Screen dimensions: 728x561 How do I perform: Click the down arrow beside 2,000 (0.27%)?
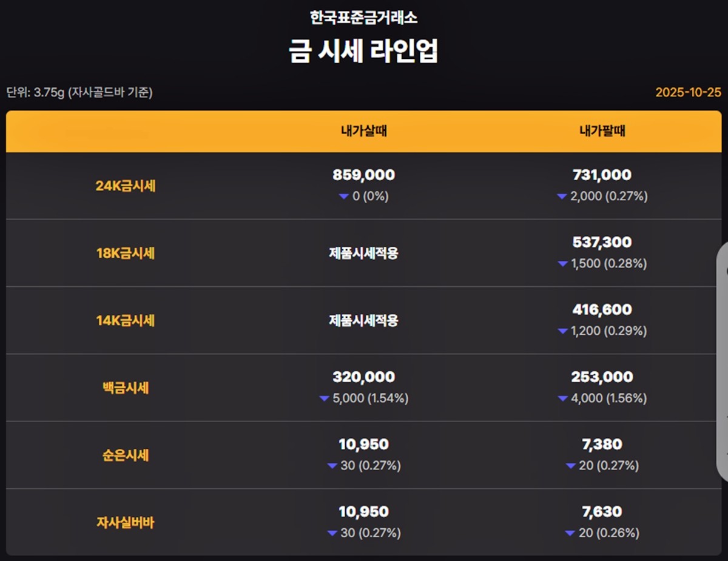562,197
